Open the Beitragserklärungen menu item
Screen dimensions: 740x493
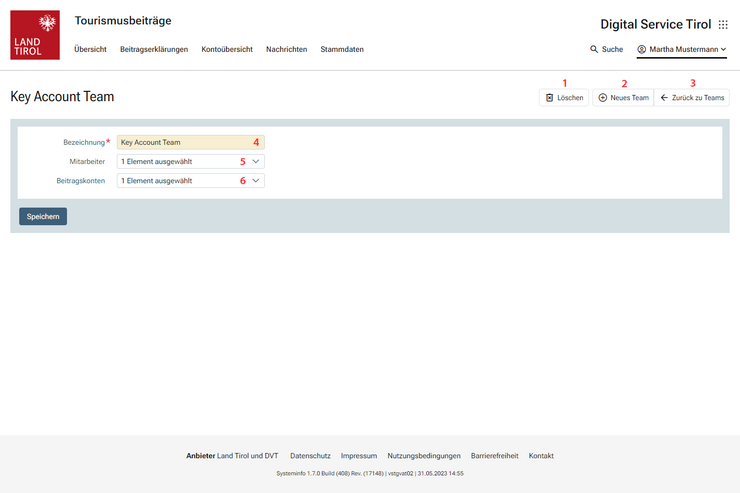(x=153, y=49)
